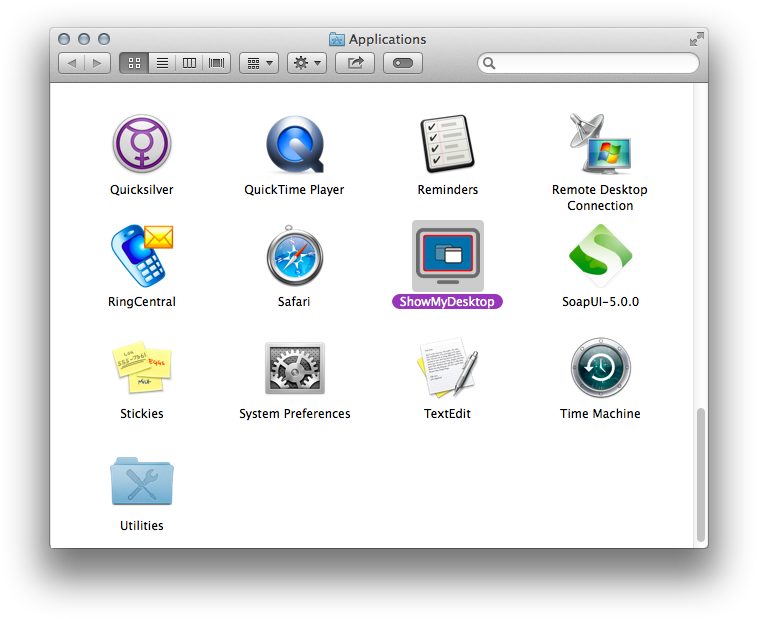Click the SoapUI-5.0.0 green icon
This screenshot has width=757, height=619.
point(600,255)
